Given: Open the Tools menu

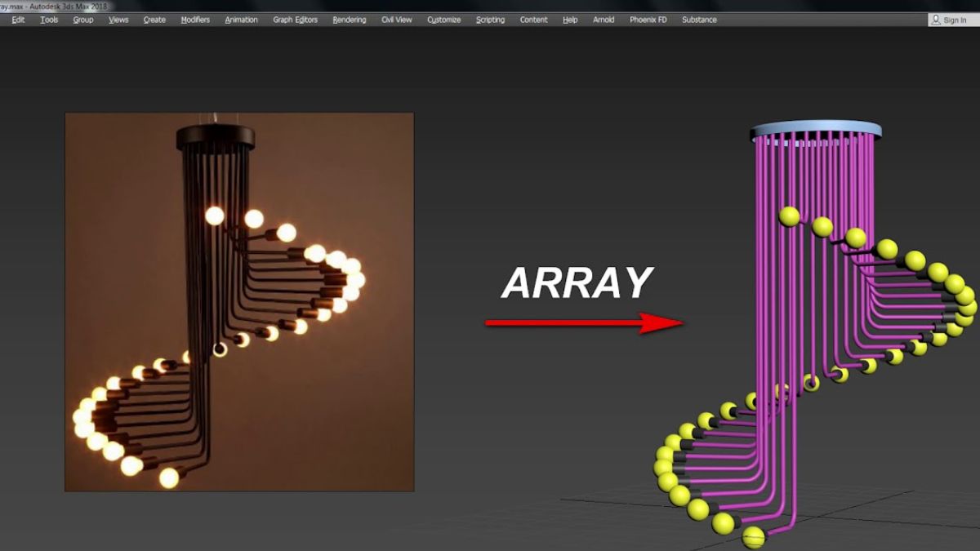Looking at the screenshot, I should (48, 20).
